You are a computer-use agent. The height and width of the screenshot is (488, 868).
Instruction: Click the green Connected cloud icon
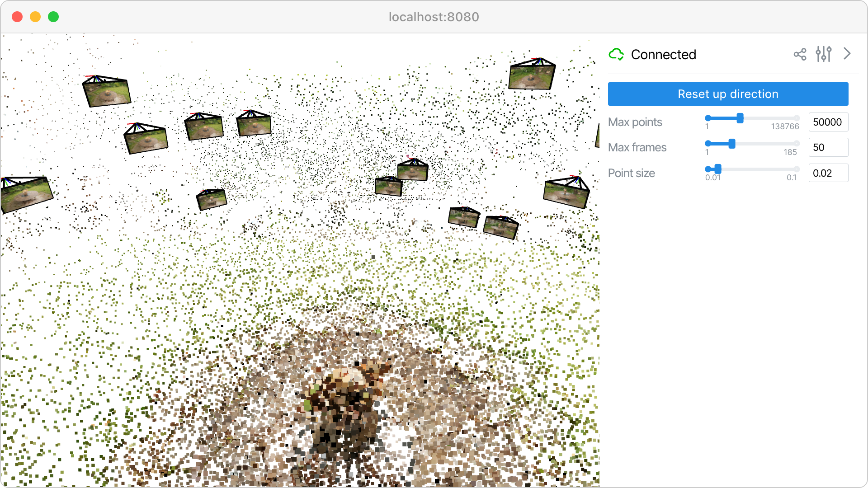click(616, 54)
